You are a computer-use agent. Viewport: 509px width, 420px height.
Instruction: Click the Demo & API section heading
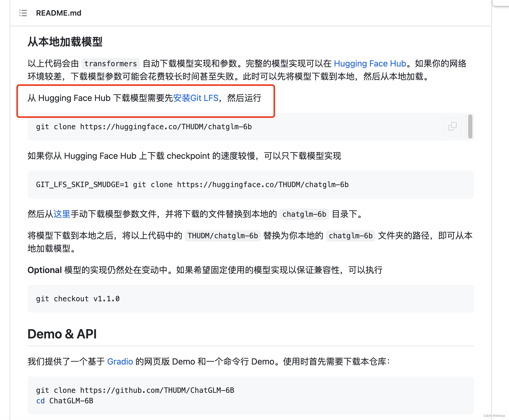coord(62,334)
